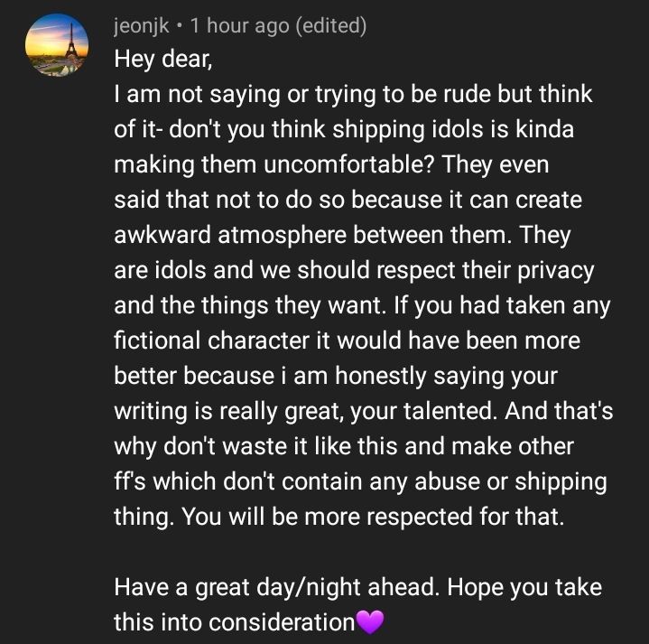Click the line starting 'said that not to do'

pyautogui.click(x=348, y=200)
